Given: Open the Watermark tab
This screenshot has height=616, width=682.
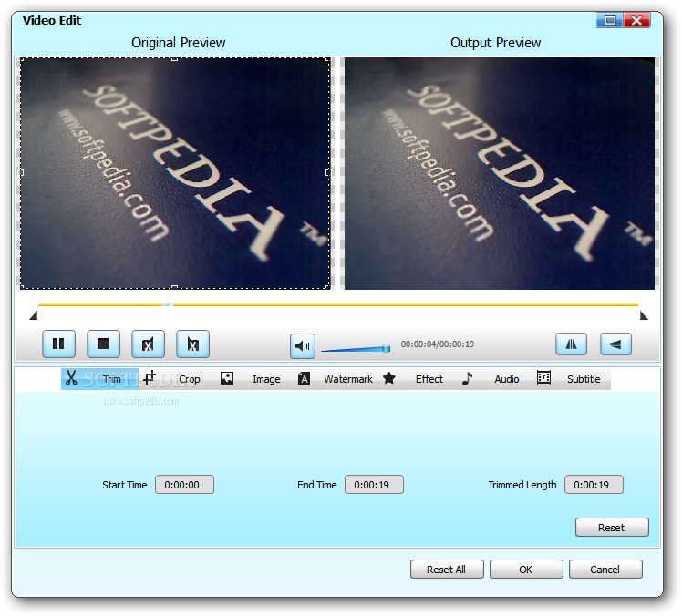Looking at the screenshot, I should (x=335, y=379).
